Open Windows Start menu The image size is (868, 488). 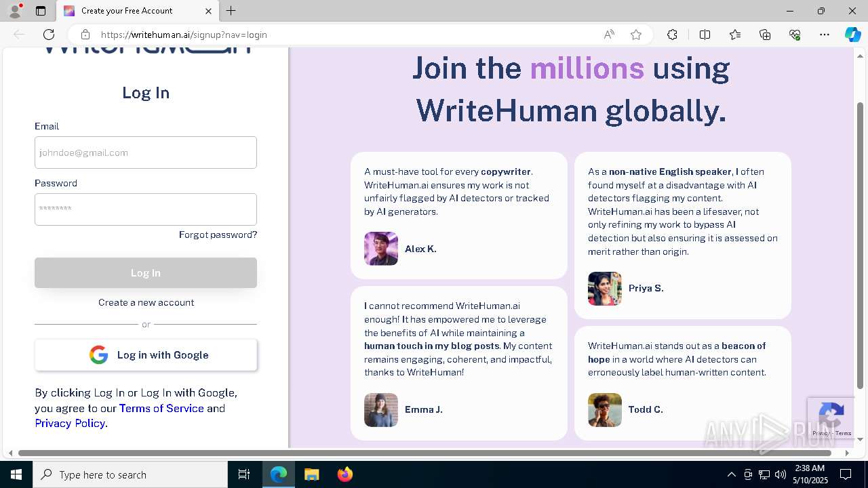(16, 474)
